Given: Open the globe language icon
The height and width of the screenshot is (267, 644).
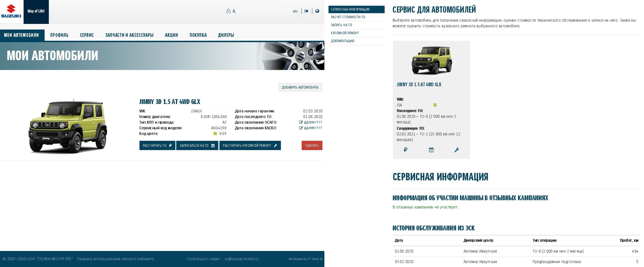Looking at the screenshot, I should click(317, 11).
